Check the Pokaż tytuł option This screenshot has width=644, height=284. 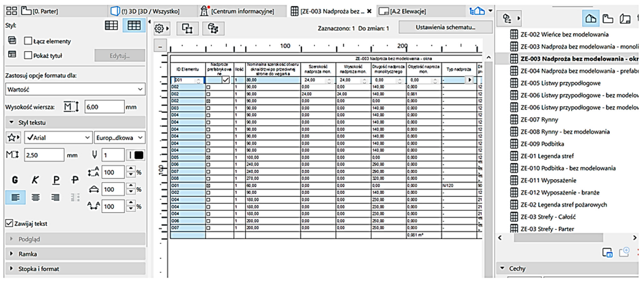tap(28, 55)
